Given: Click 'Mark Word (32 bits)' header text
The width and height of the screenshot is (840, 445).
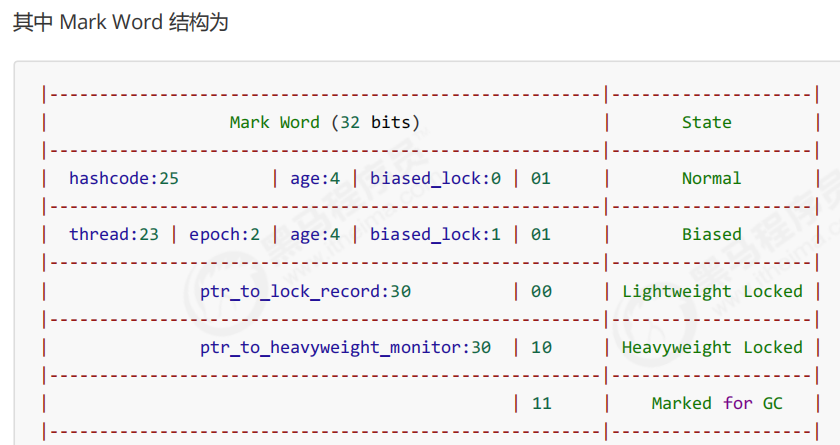Looking at the screenshot, I should coord(325,123).
